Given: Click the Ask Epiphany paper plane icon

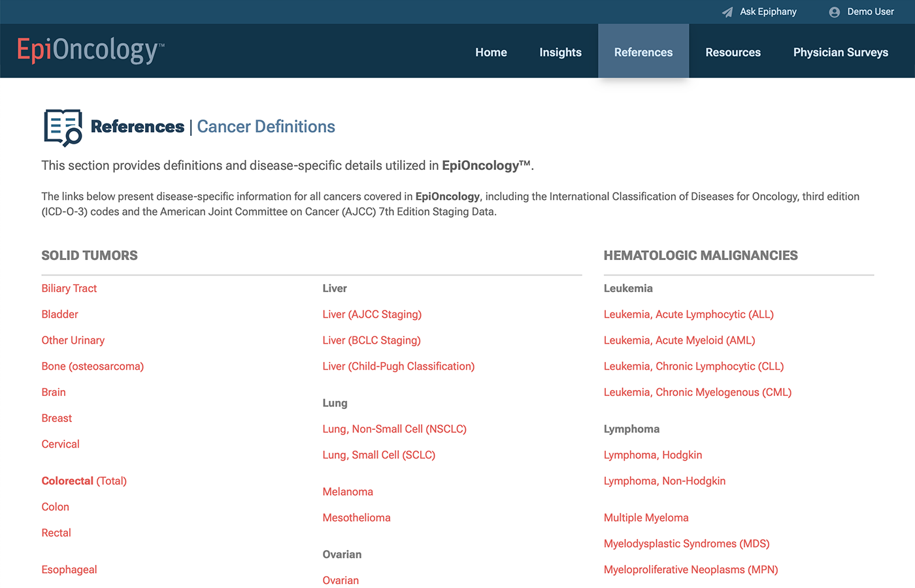Looking at the screenshot, I should [727, 12].
